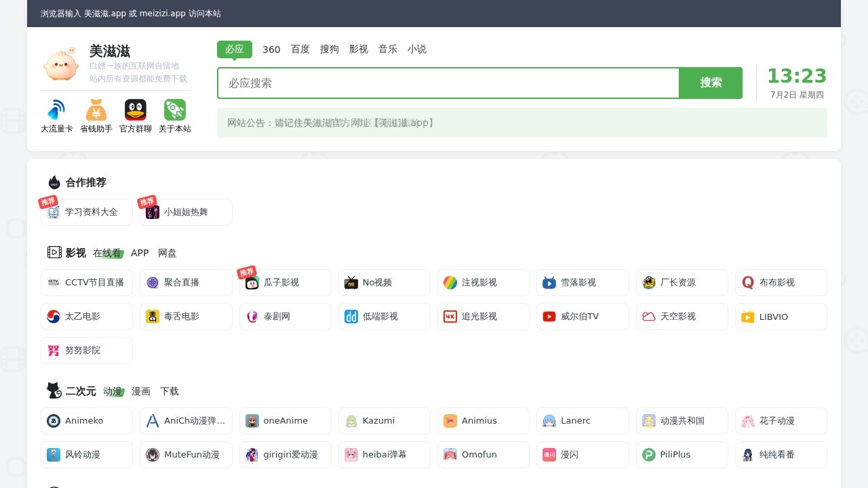Open 动漫共和国 site card
This screenshot has width=868, height=488.
click(682, 421)
